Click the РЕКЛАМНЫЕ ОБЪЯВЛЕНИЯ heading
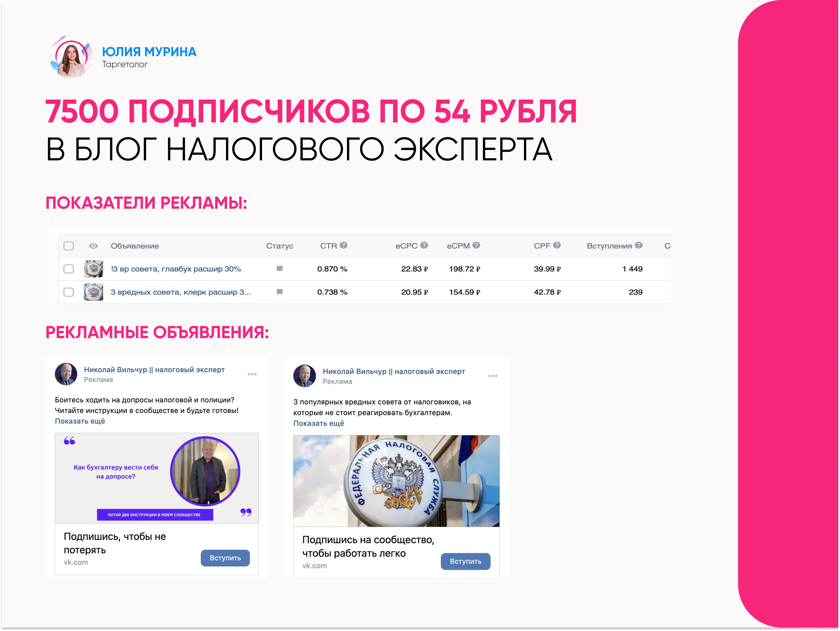 pyautogui.click(x=157, y=332)
